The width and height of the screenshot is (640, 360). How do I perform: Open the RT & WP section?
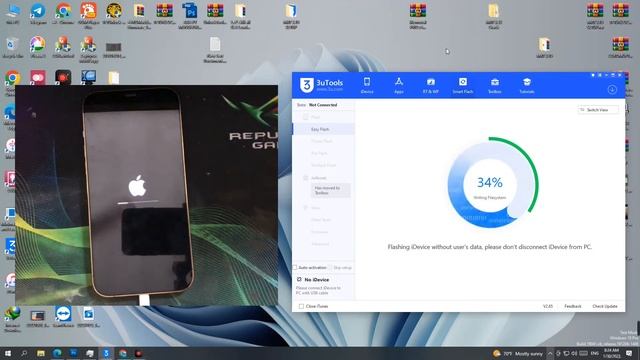[x=431, y=86]
